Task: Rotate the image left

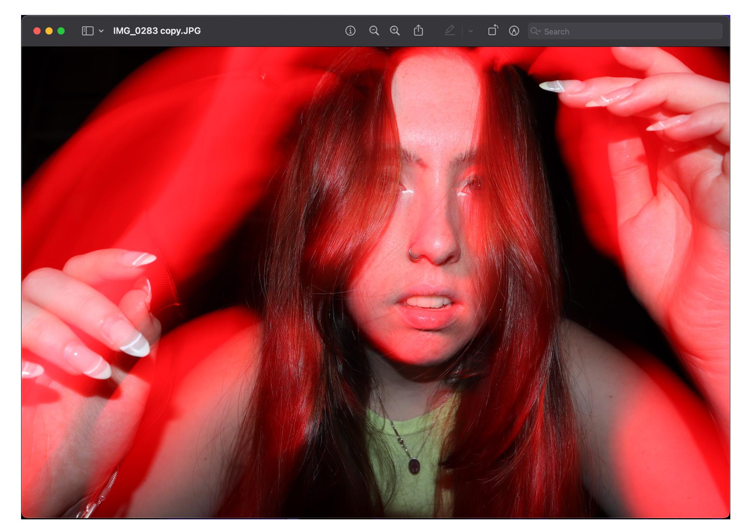Action: coord(493,31)
